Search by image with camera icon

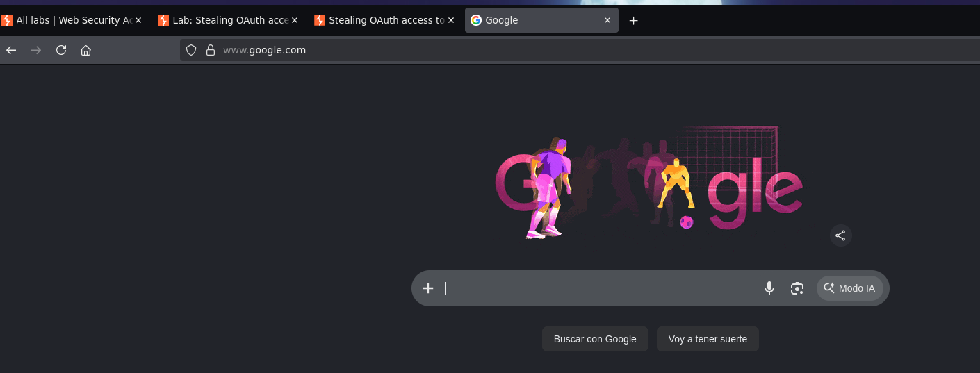797,288
